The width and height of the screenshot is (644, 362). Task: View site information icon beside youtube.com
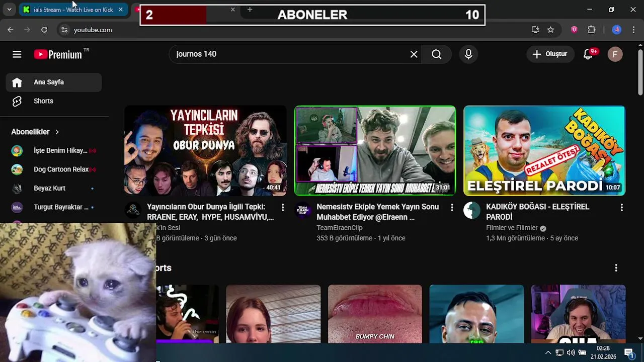(64, 30)
